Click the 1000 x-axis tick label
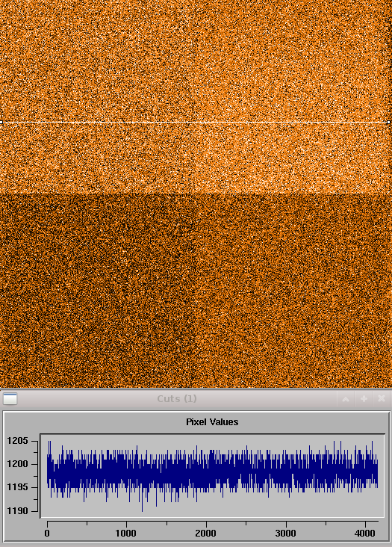This screenshot has height=547, width=392. click(126, 534)
